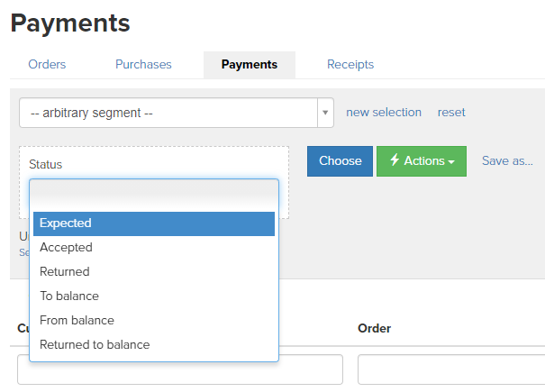Pick Returned in the status list

click(154, 272)
